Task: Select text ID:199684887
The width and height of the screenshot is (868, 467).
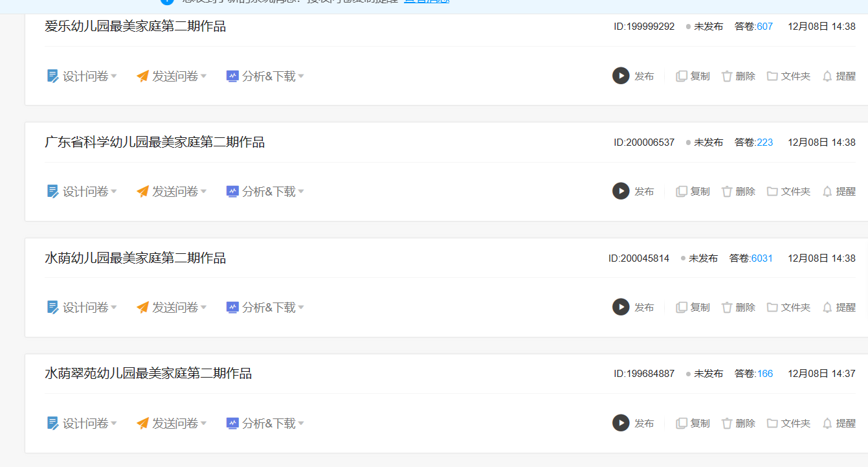Action: coord(644,374)
